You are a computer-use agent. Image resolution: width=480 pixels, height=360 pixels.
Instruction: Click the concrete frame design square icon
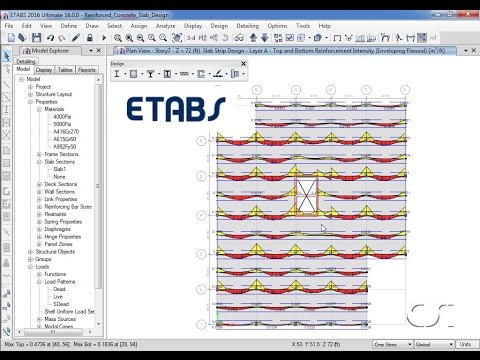[133, 74]
